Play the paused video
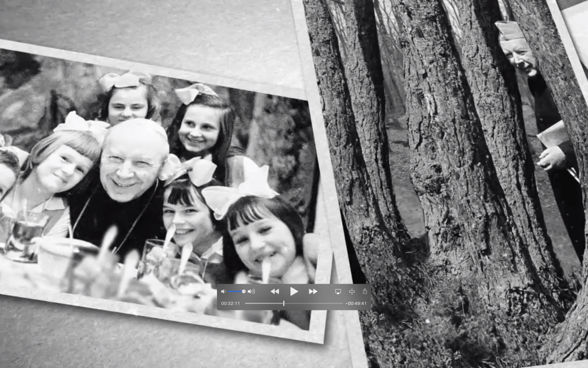 point(294,291)
